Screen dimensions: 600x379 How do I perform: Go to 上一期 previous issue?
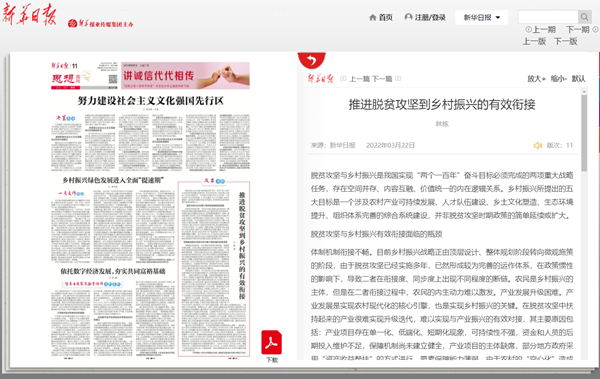pos(540,29)
